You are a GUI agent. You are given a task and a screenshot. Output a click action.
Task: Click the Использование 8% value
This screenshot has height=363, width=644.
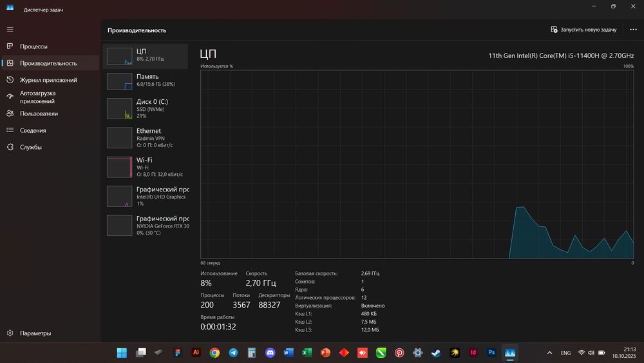point(206,283)
